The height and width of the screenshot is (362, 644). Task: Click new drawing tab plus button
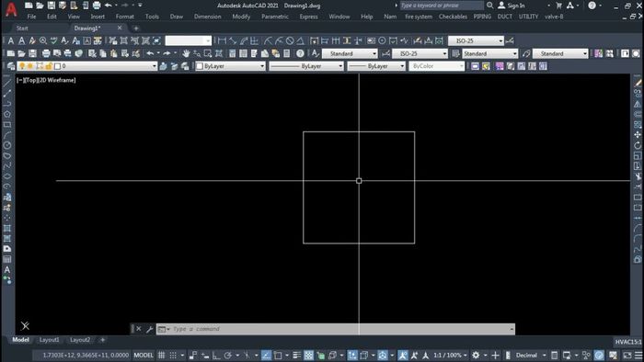tap(136, 28)
